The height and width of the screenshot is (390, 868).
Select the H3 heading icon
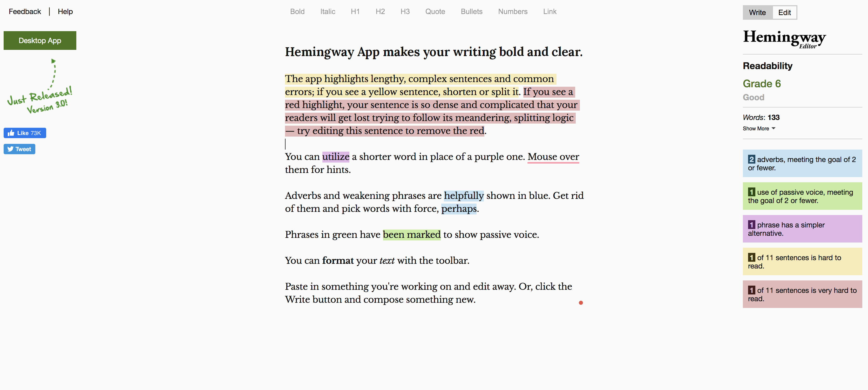406,11
